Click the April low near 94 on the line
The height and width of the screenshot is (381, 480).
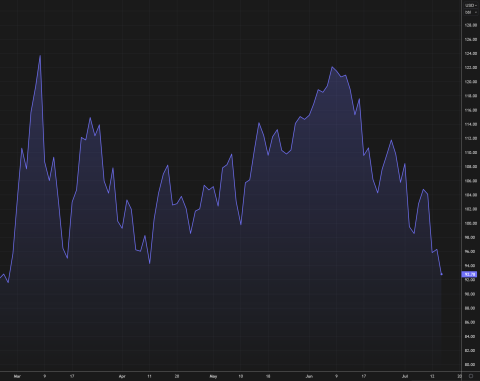pyautogui.click(x=150, y=263)
